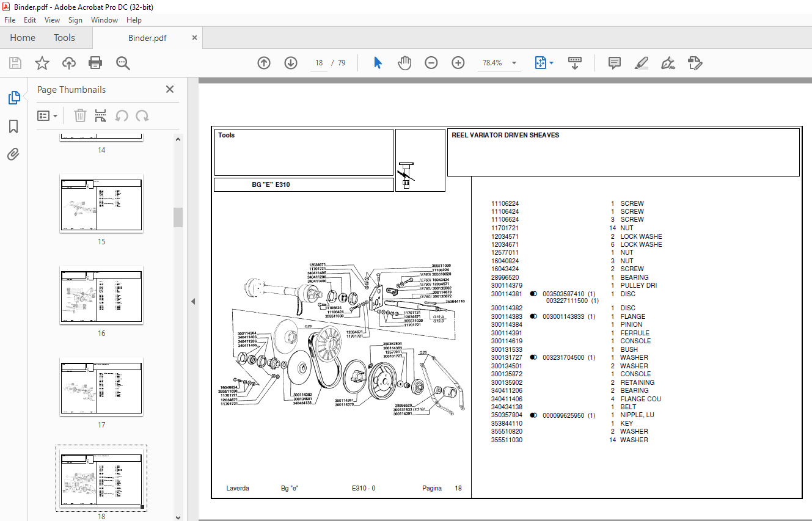Open the Help menu

click(x=134, y=20)
